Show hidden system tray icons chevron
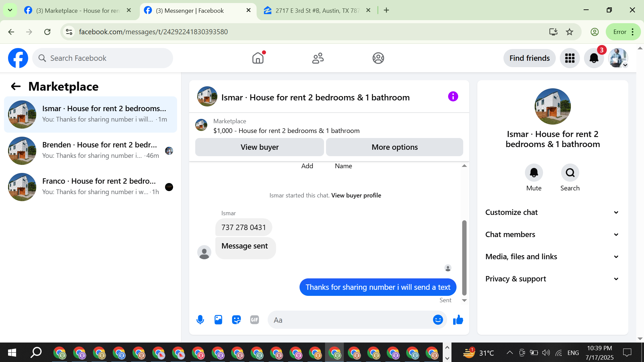Screen dimensions: 644x362 pos(509,353)
